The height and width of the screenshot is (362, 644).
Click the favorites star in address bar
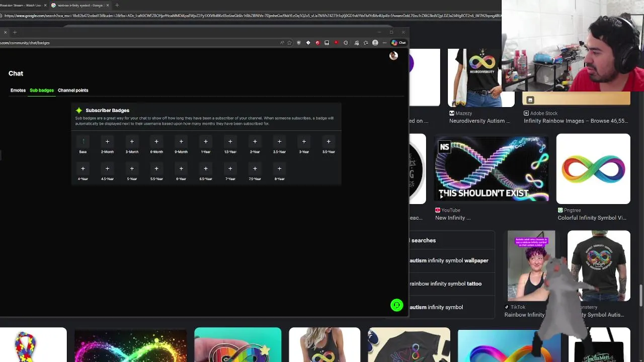coord(289,43)
